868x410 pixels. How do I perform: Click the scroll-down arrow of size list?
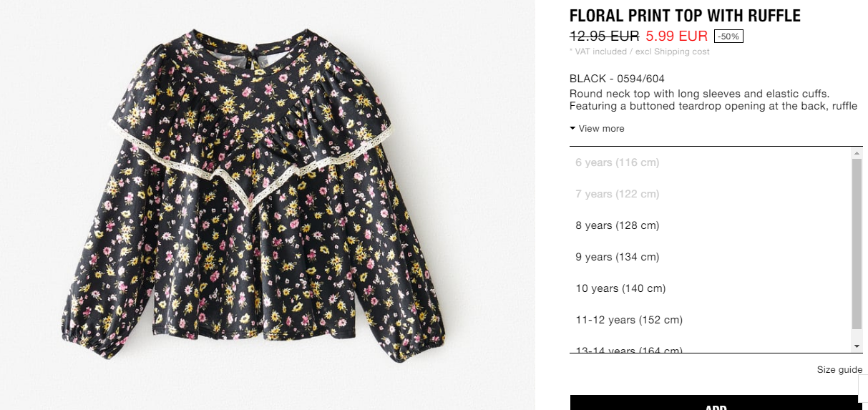857,346
